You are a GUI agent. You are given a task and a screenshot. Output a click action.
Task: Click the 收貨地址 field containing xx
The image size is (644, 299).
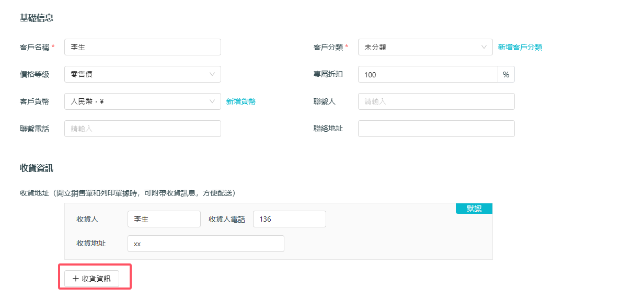point(205,244)
